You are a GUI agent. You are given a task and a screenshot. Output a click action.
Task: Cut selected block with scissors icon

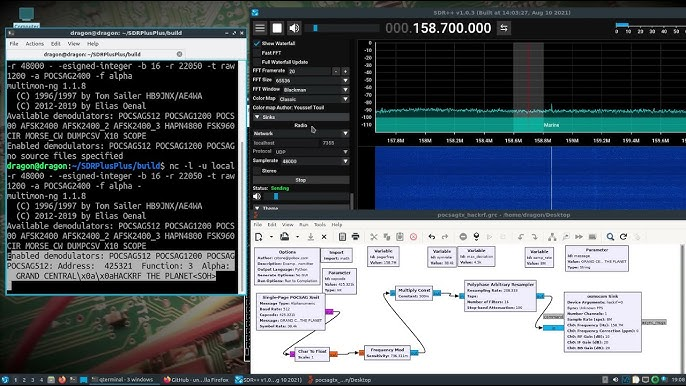[374, 237]
